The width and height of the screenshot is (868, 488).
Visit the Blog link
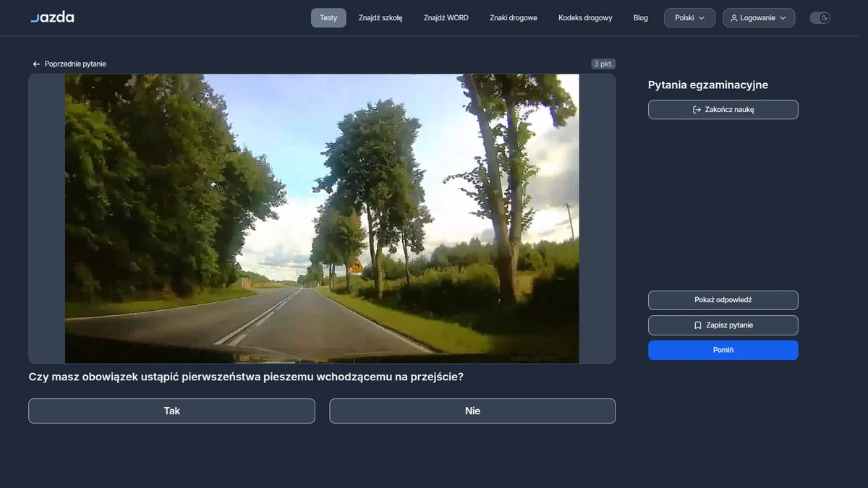(641, 18)
